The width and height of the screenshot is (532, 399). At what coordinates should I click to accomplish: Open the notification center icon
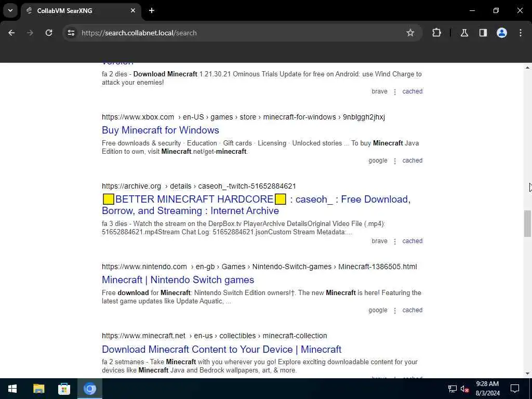click(515, 389)
